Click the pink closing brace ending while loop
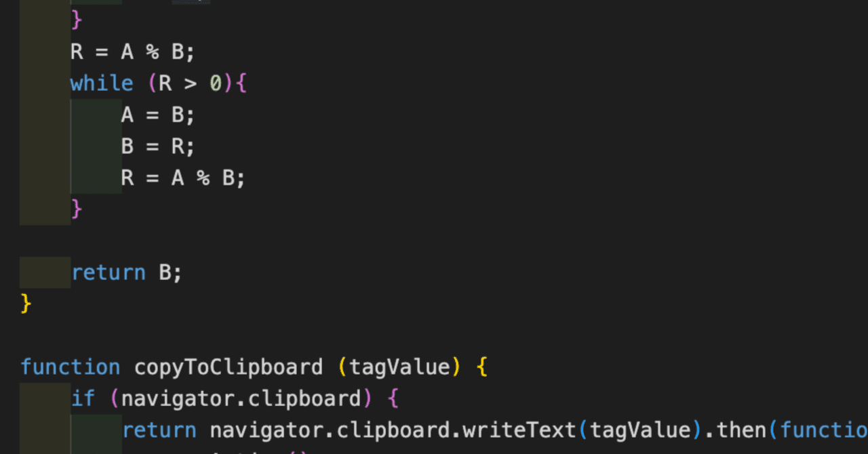The height and width of the screenshot is (454, 868). click(77, 209)
